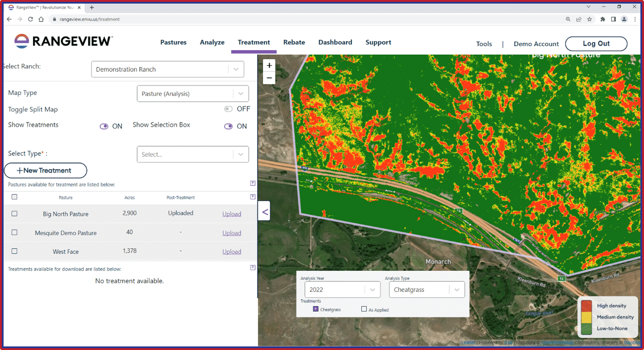Enable the Toggle Split Map switch
644x350 pixels.
(228, 108)
